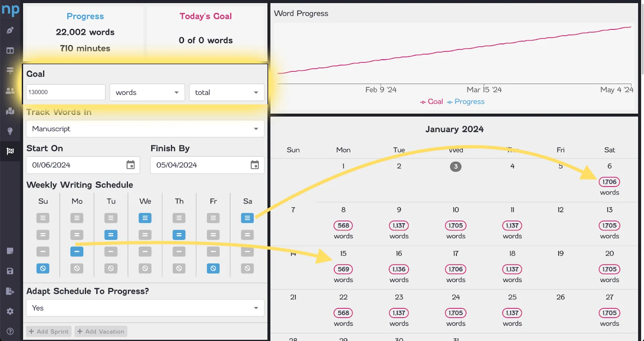The height and width of the screenshot is (341, 644).
Task: Expand the Manuscript tracking dropdown
Action: pyautogui.click(x=145, y=129)
